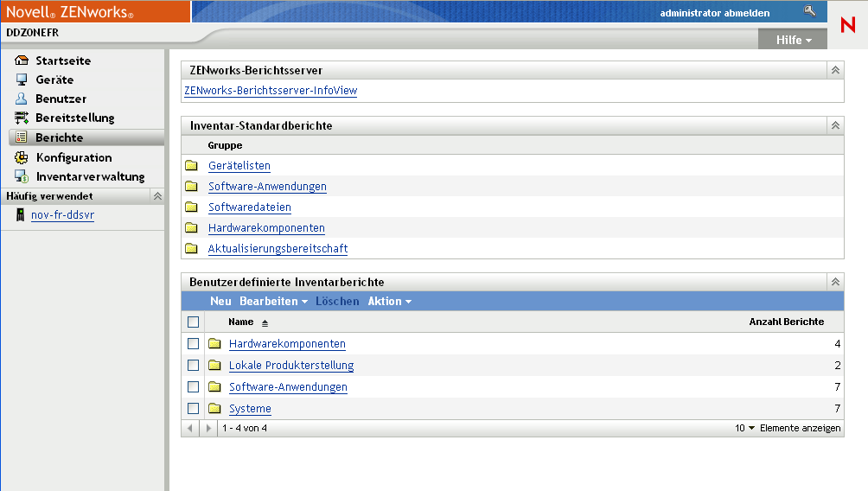Click the Anzahl Berichte column header

tap(786, 322)
